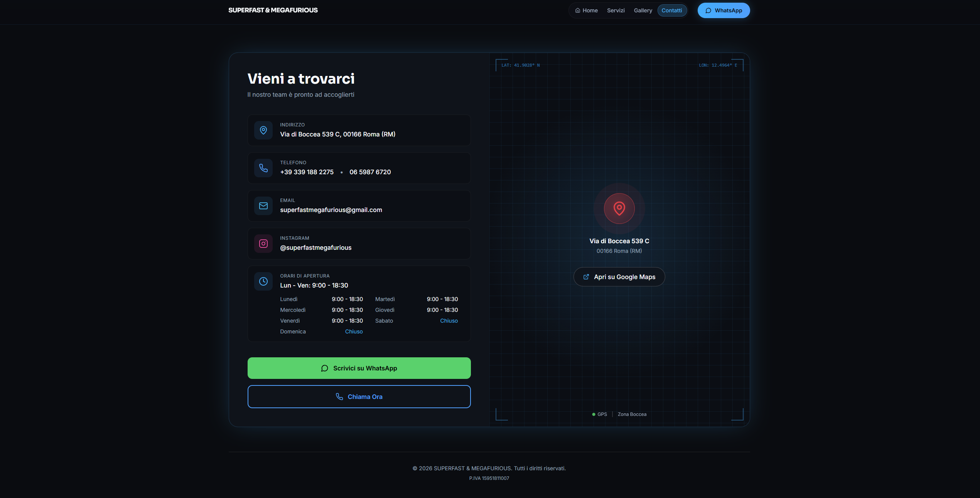Open the Home nav item

pos(586,10)
